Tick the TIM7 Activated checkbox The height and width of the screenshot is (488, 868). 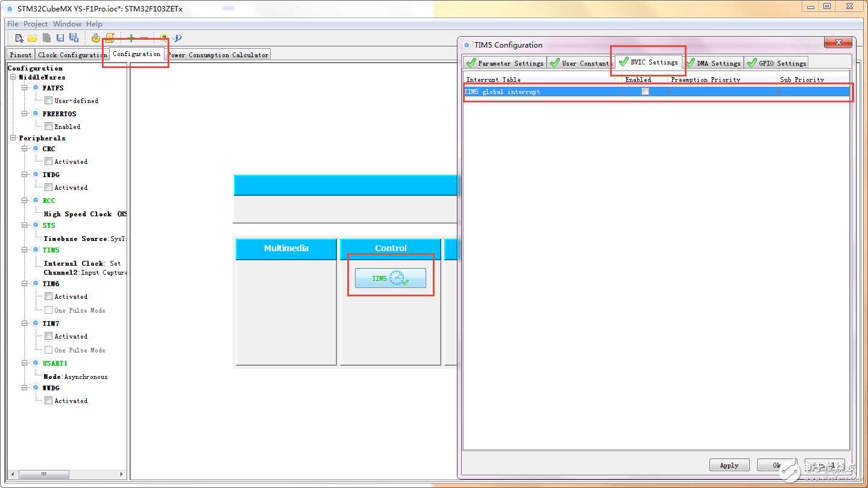click(49, 336)
